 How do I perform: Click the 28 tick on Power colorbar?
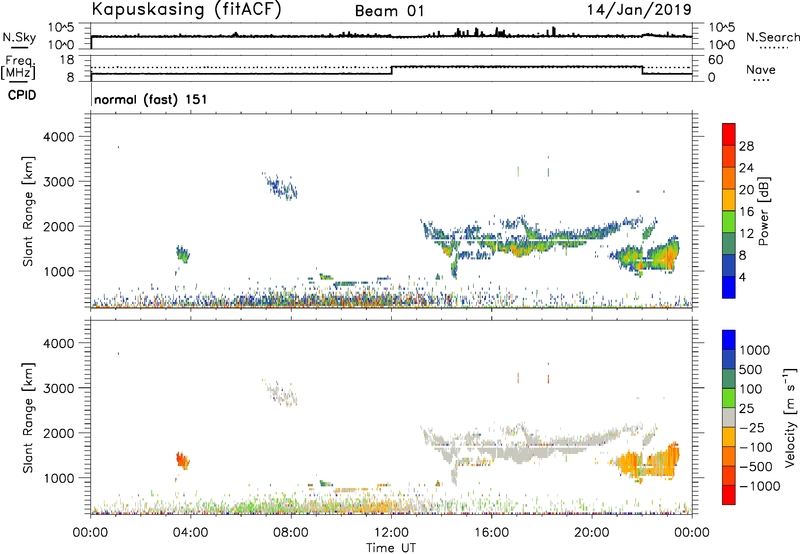click(x=746, y=146)
